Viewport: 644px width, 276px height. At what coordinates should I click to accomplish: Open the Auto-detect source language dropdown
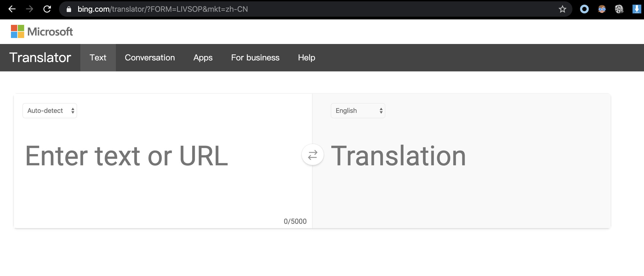click(50, 111)
